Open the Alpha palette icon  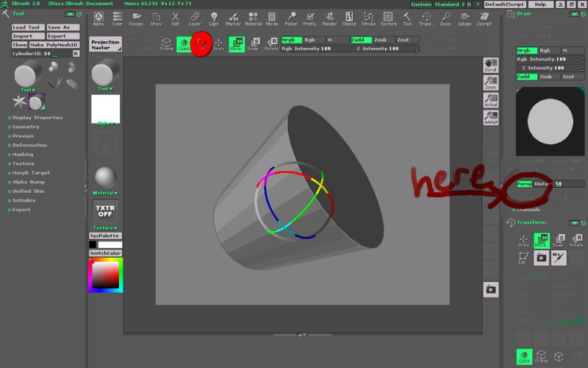pos(98,18)
